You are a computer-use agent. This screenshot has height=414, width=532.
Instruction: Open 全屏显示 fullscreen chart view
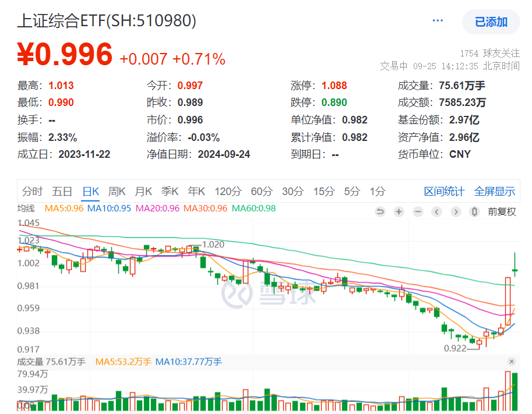pos(494,191)
